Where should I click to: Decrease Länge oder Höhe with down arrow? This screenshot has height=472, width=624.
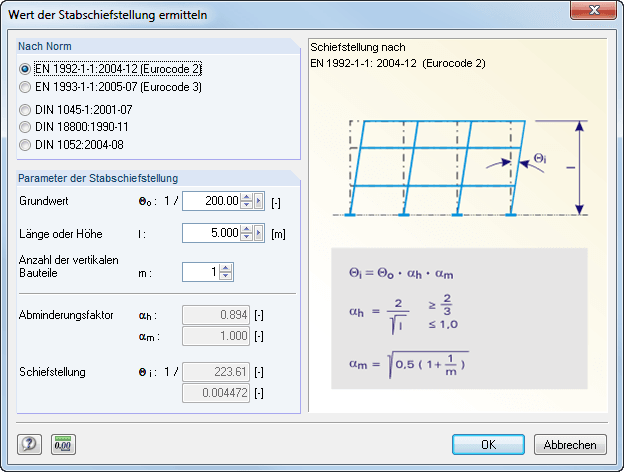247,236
